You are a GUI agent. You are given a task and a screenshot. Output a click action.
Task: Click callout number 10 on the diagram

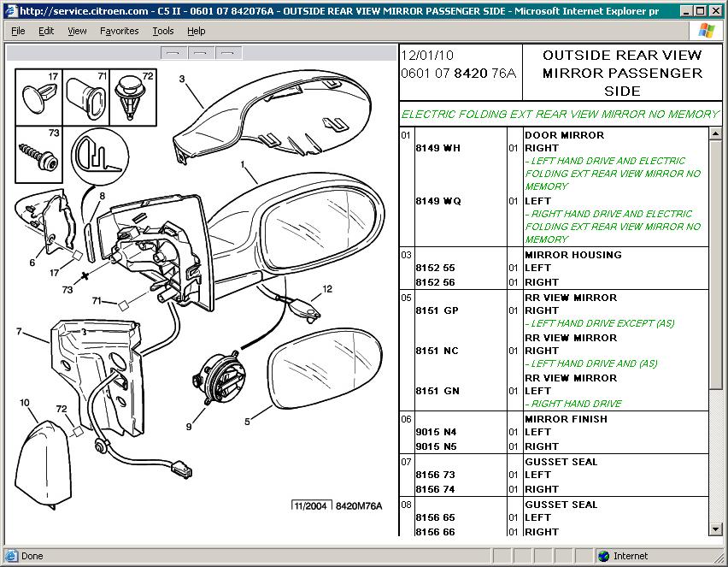point(25,403)
